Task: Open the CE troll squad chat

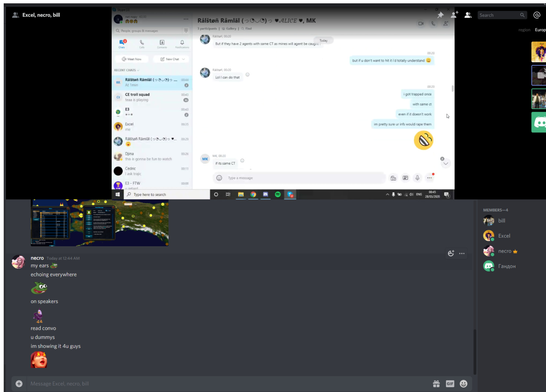Action: 152,97
